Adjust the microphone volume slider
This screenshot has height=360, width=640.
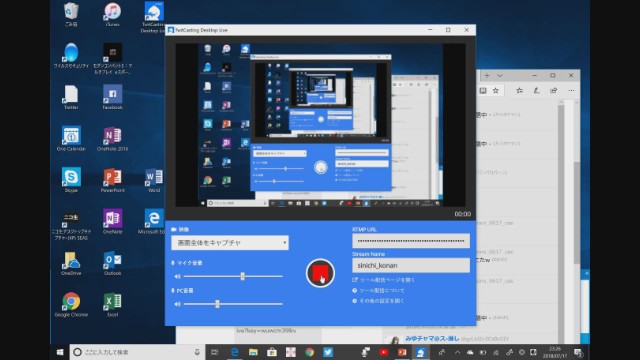242,276
